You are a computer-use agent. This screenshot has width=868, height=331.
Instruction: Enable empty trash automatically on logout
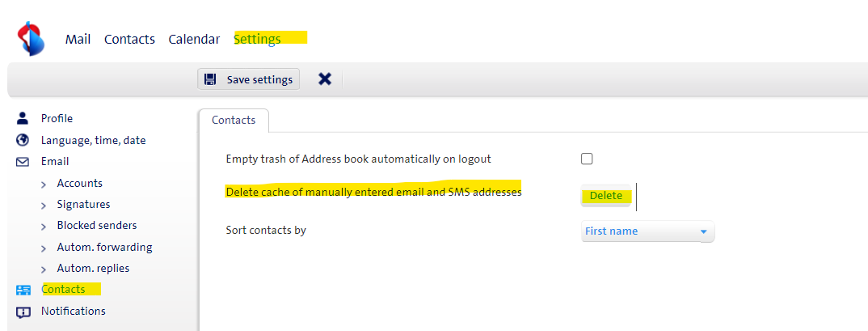(x=587, y=159)
